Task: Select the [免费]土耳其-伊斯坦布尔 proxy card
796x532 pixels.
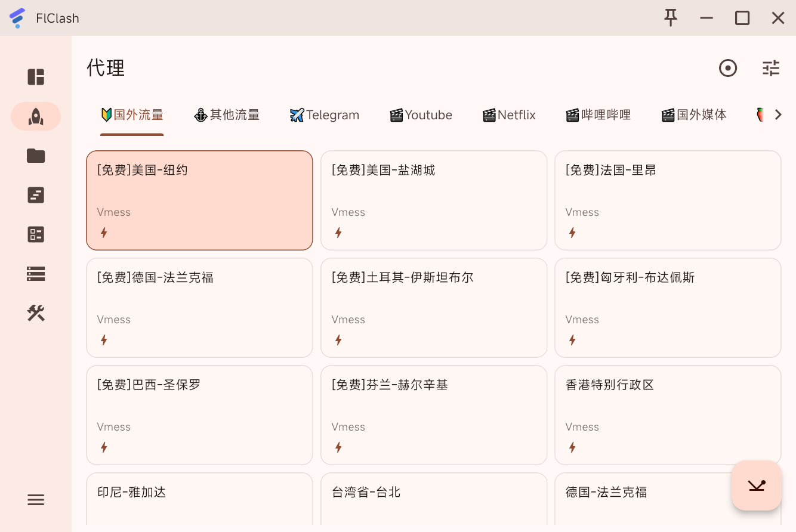Action: coord(434,308)
